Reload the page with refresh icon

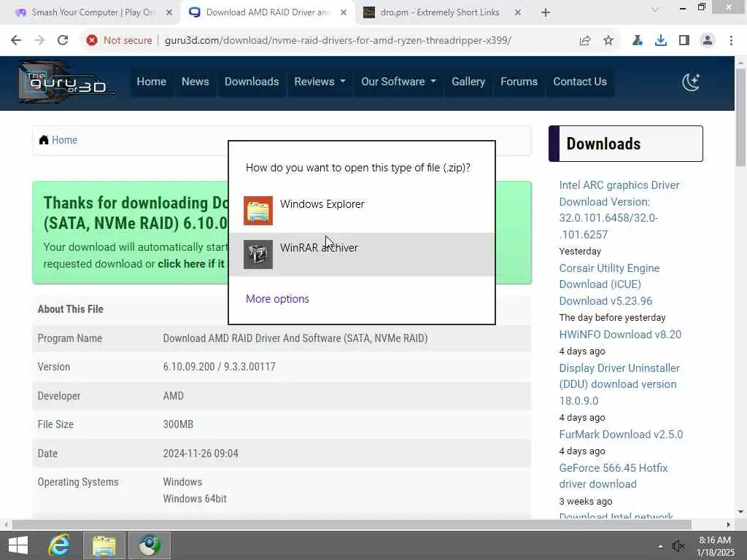tap(63, 41)
